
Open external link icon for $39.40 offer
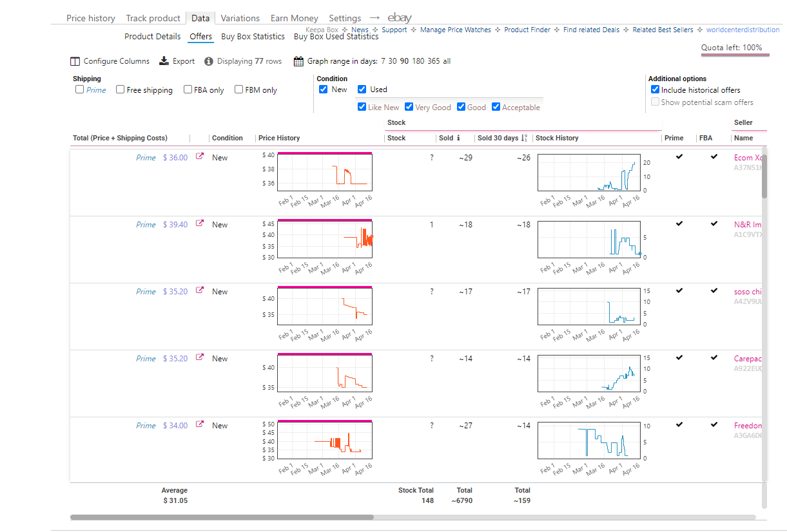[x=200, y=223]
